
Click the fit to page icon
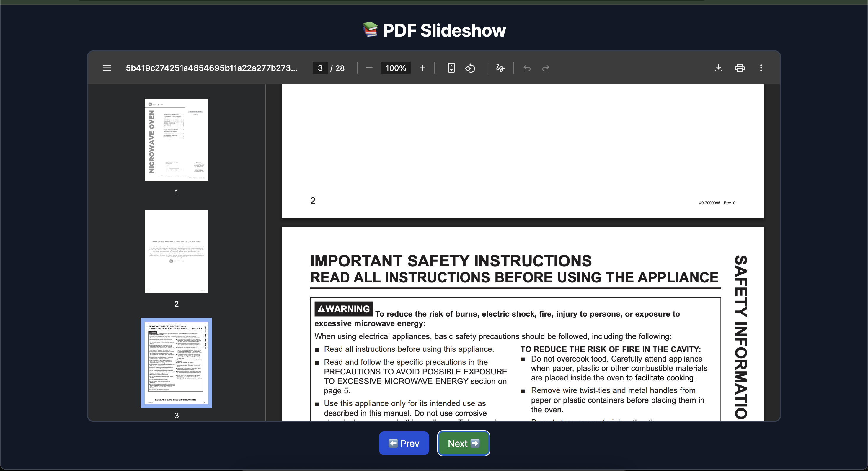tap(451, 68)
